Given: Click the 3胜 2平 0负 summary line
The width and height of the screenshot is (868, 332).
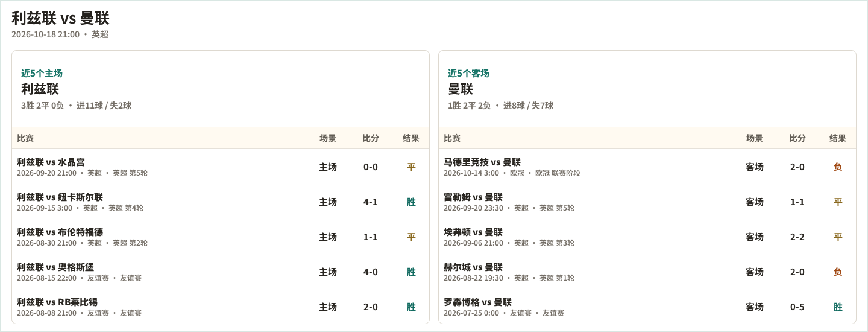Looking at the screenshot, I should coord(76,106).
